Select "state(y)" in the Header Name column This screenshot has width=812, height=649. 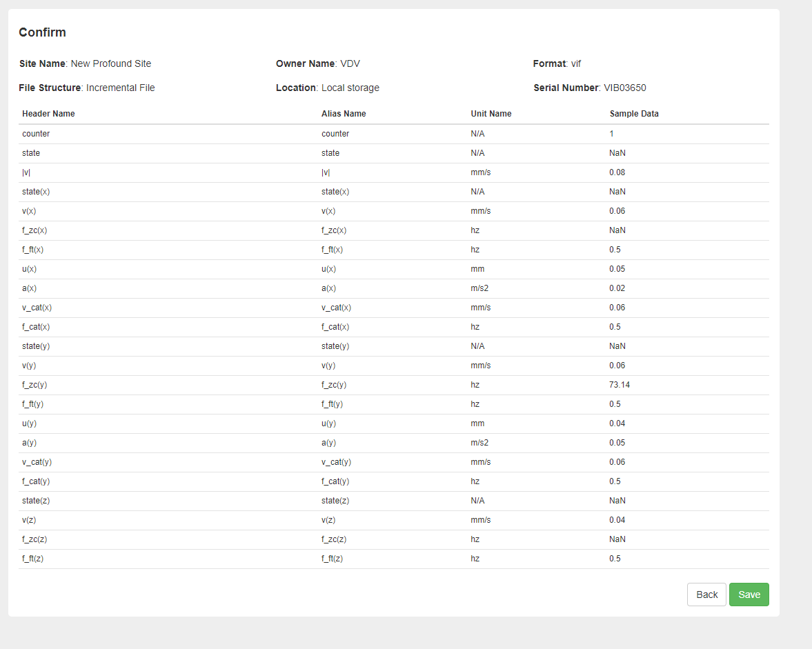(x=36, y=346)
